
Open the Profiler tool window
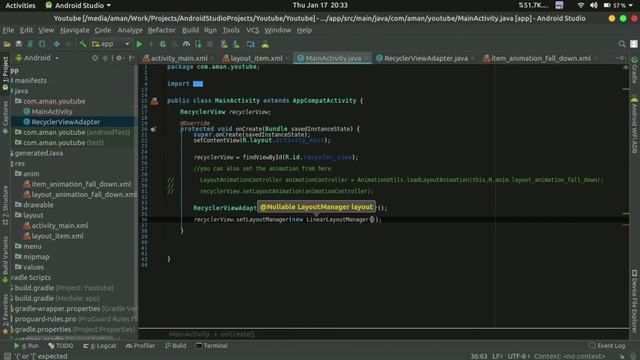(140, 346)
